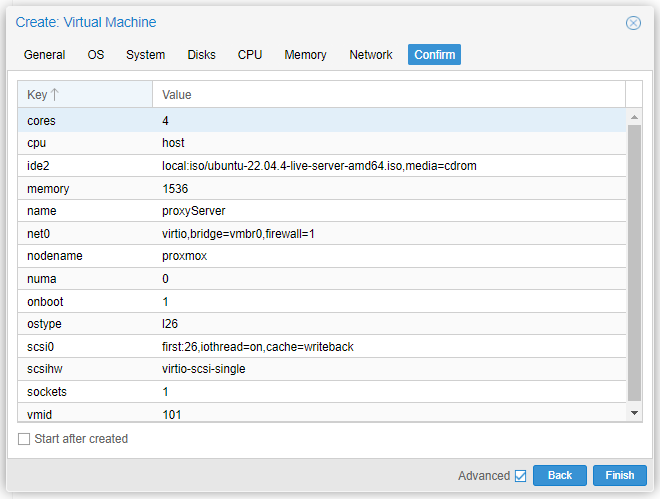Select the scsi0 key cell

tap(40, 347)
